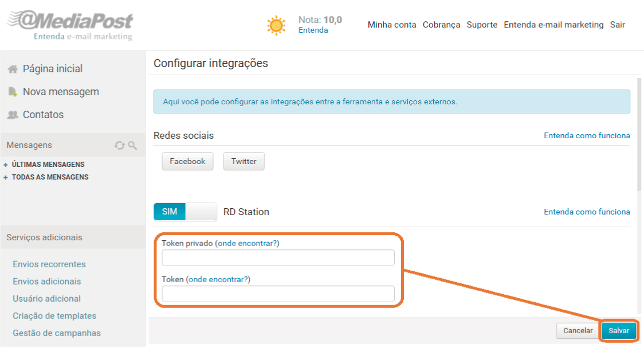Focus the lower Token input field

coord(278,294)
